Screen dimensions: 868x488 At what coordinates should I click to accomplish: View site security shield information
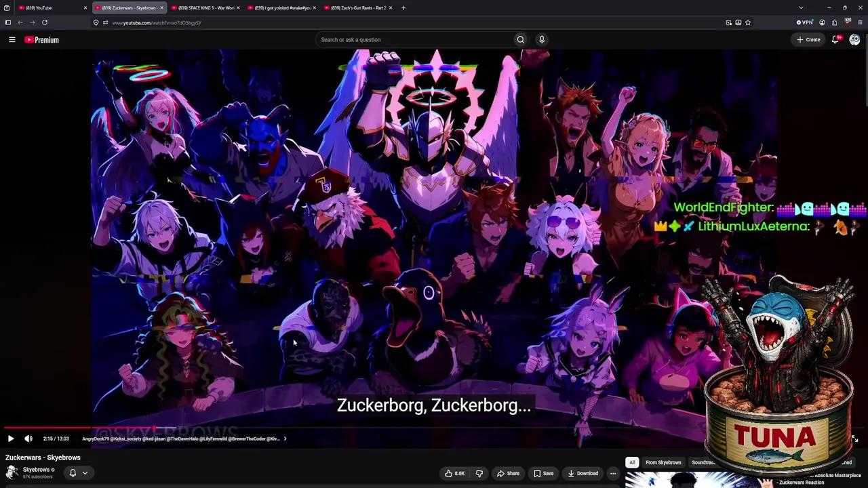(96, 22)
